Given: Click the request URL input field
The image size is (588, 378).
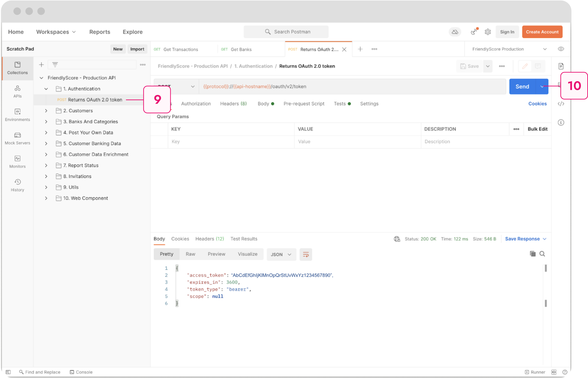Looking at the screenshot, I should pyautogui.click(x=352, y=86).
